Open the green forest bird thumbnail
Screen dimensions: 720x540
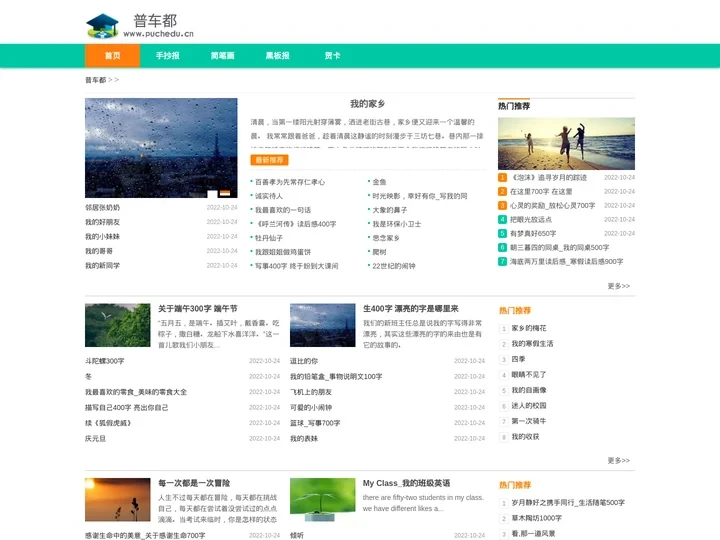click(118, 325)
